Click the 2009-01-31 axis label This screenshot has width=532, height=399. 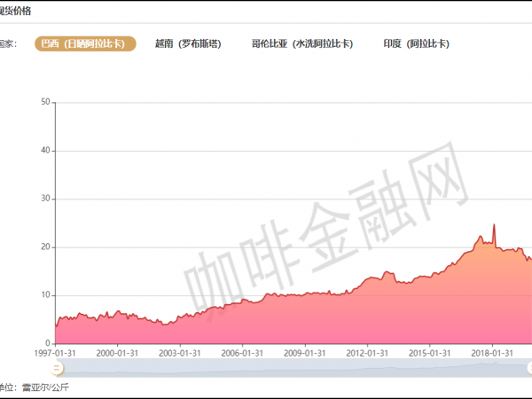[x=304, y=353]
